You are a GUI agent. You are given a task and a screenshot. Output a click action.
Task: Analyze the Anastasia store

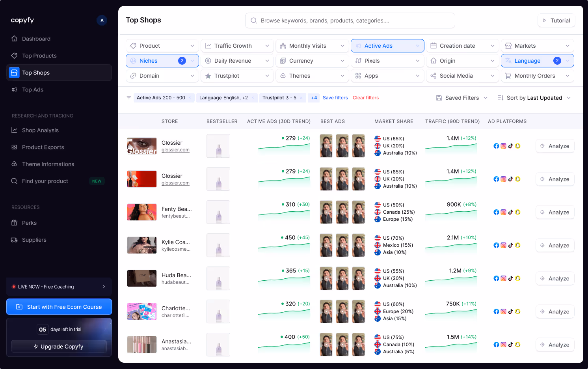(555, 345)
